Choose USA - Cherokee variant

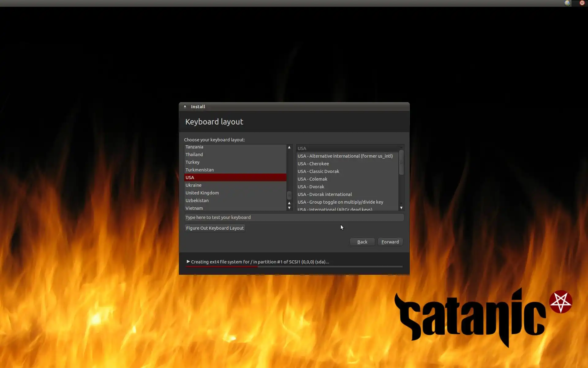(x=313, y=164)
